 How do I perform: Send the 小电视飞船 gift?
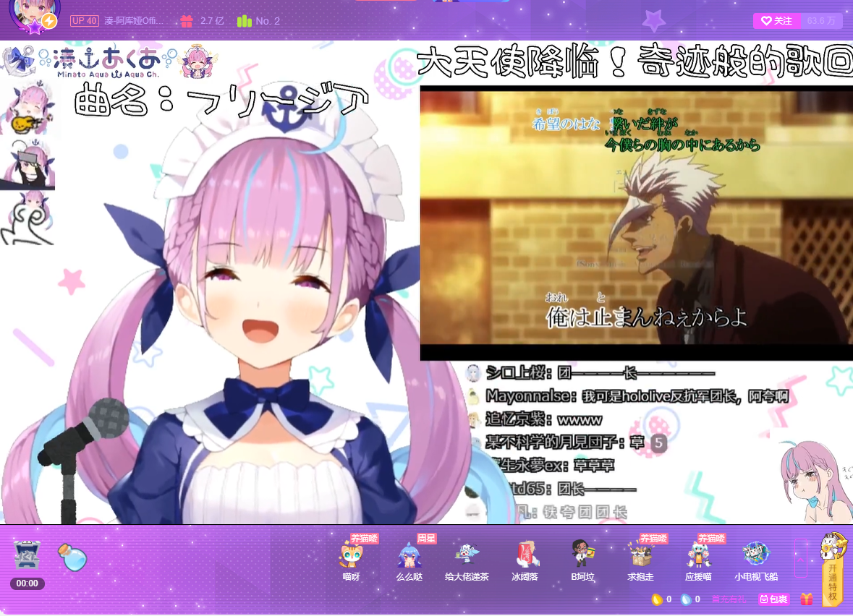756,560
